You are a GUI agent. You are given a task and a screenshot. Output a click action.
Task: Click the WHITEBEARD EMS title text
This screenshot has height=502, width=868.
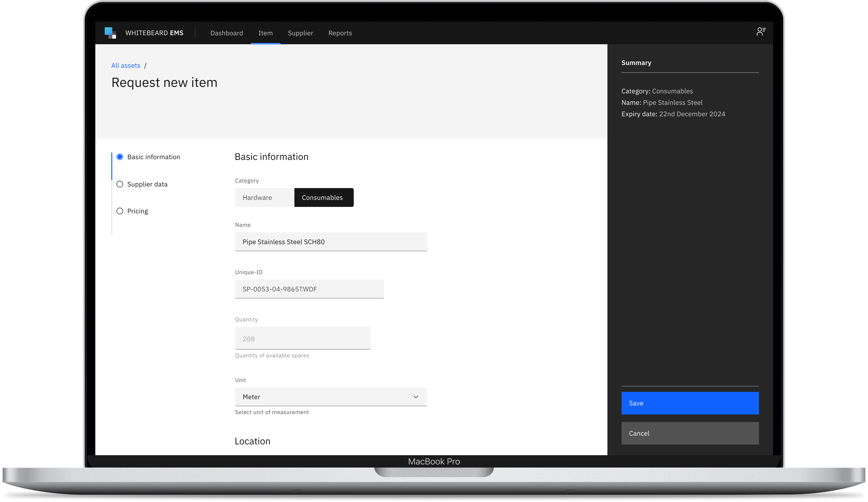click(x=154, y=33)
